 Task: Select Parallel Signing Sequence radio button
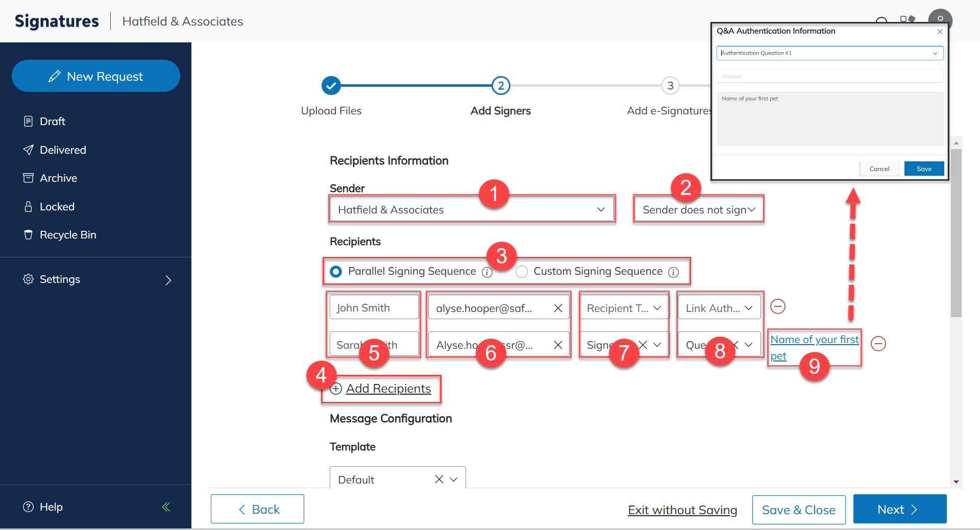(x=336, y=272)
